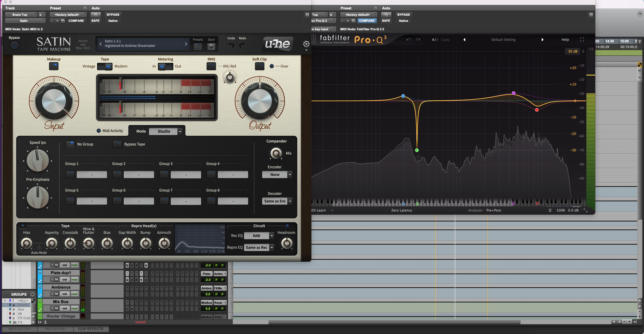
Task: Select the purple EQ band node
Action: tap(513, 93)
